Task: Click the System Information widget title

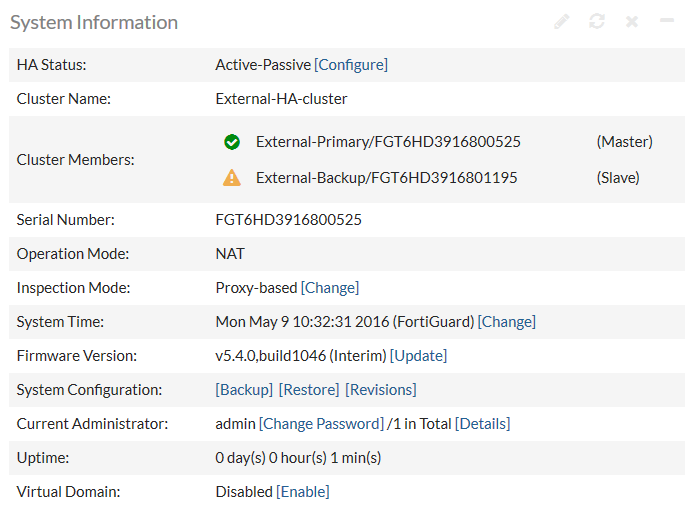Action: [94, 22]
